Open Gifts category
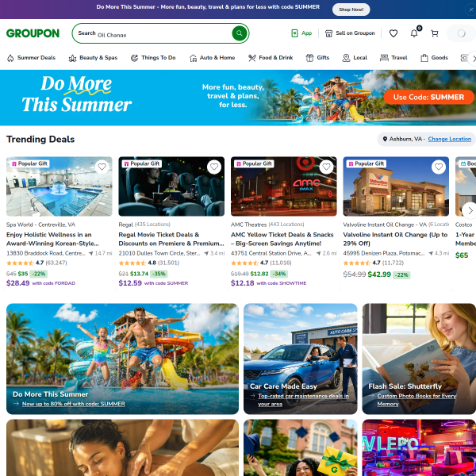Screen dimensions: 476x476 pos(317,58)
